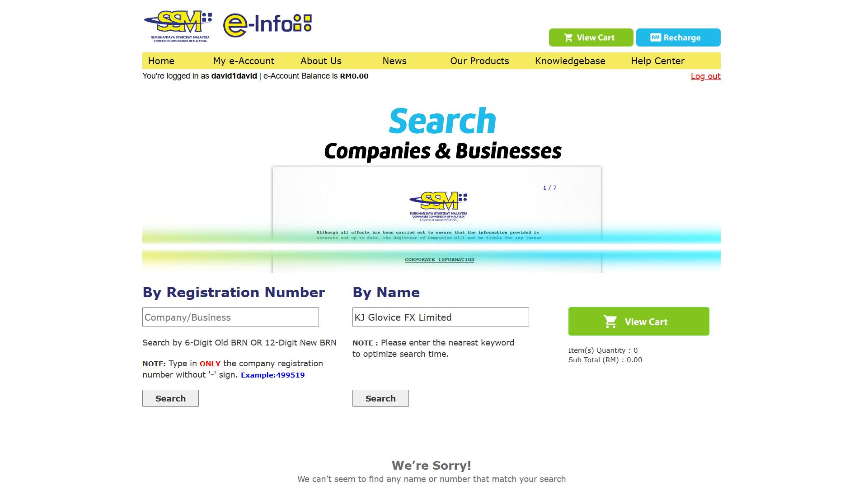Click Search button for Registration Number

170,398
